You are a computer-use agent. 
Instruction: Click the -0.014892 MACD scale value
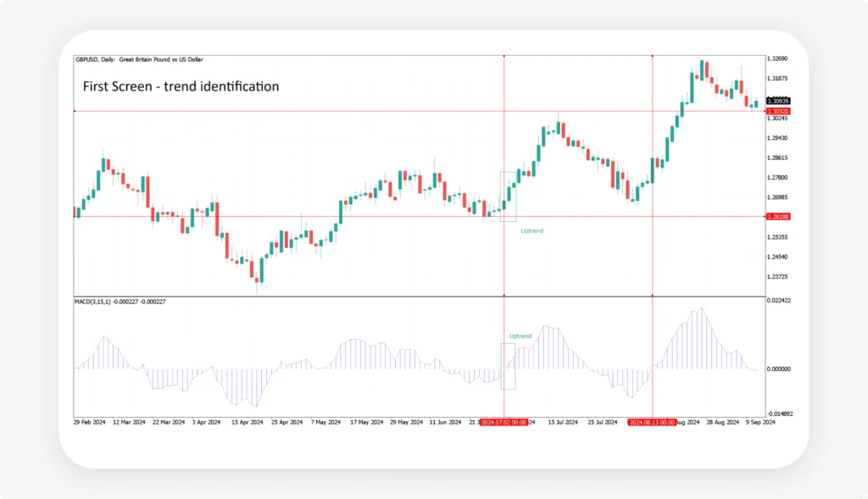(779, 413)
